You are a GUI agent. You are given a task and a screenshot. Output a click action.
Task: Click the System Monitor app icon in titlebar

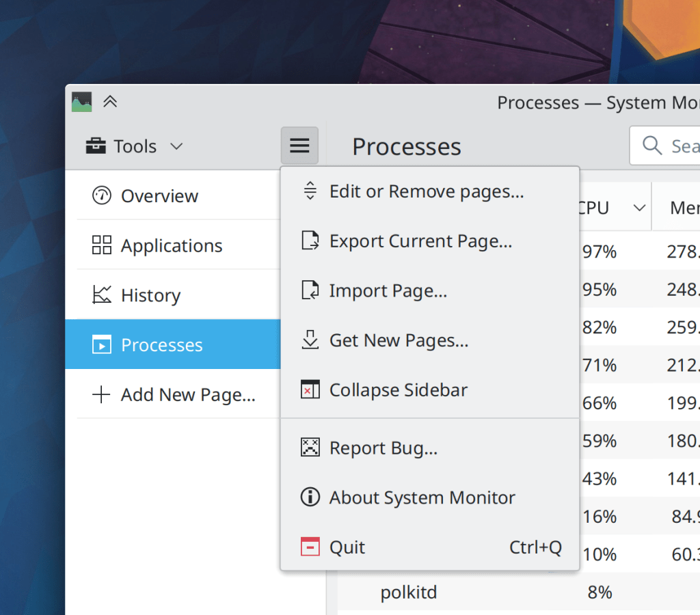(81, 102)
